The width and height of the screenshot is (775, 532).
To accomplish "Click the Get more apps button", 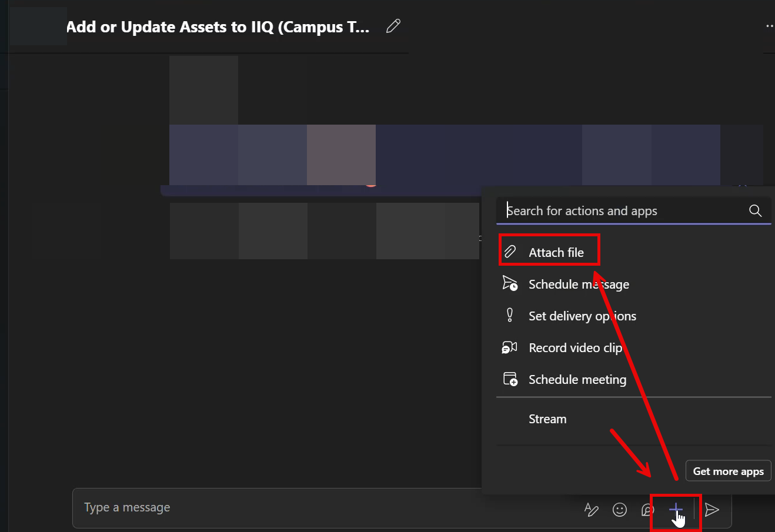I will [728, 471].
